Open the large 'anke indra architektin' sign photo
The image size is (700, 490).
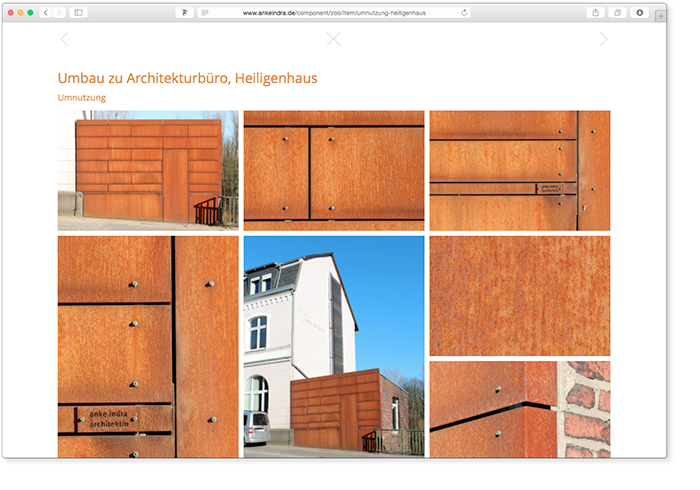tap(148, 346)
